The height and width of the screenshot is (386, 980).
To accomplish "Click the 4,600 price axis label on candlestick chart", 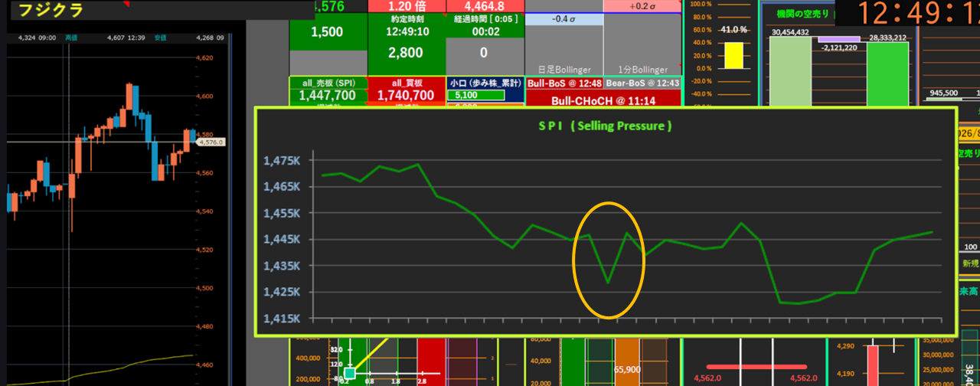I will 204,96.
